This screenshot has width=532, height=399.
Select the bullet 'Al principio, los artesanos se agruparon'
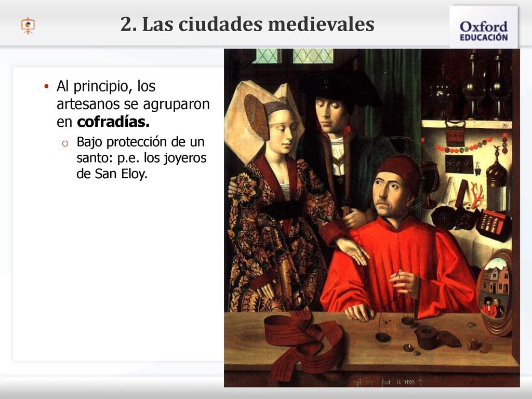coord(132,104)
